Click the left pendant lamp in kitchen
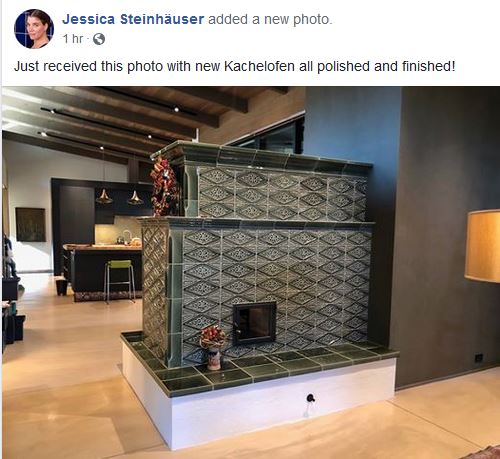Image resolution: width=500 pixels, height=459 pixels. (x=104, y=197)
